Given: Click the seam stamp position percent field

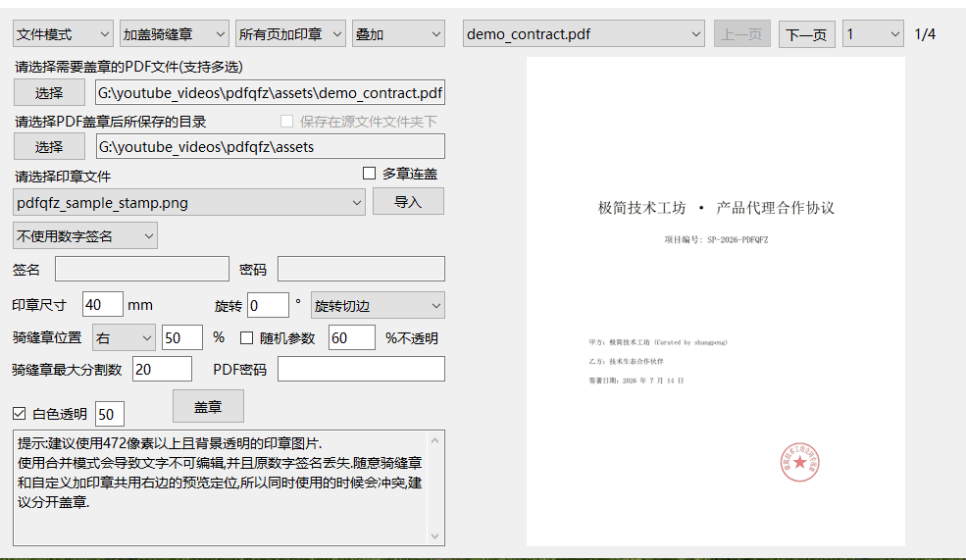Looking at the screenshot, I should [x=182, y=337].
